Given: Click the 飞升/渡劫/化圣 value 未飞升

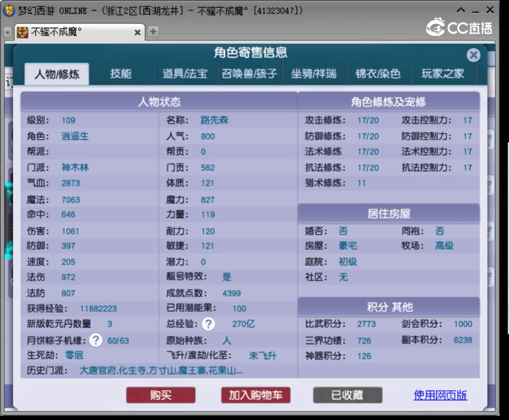Looking at the screenshot, I should 262,356.
